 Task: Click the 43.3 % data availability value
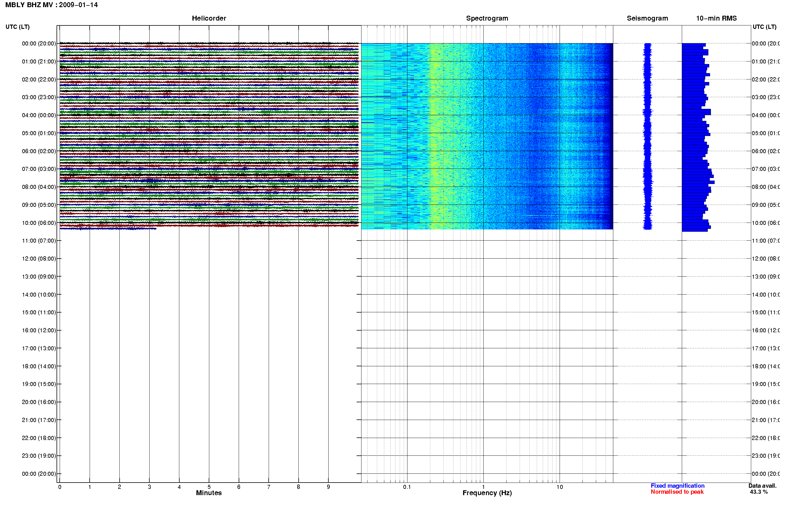tap(759, 492)
